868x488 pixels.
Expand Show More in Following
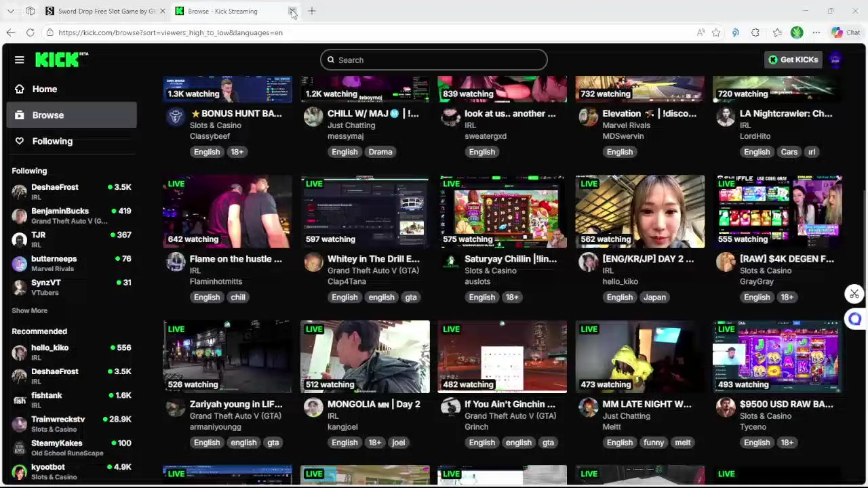pos(29,310)
